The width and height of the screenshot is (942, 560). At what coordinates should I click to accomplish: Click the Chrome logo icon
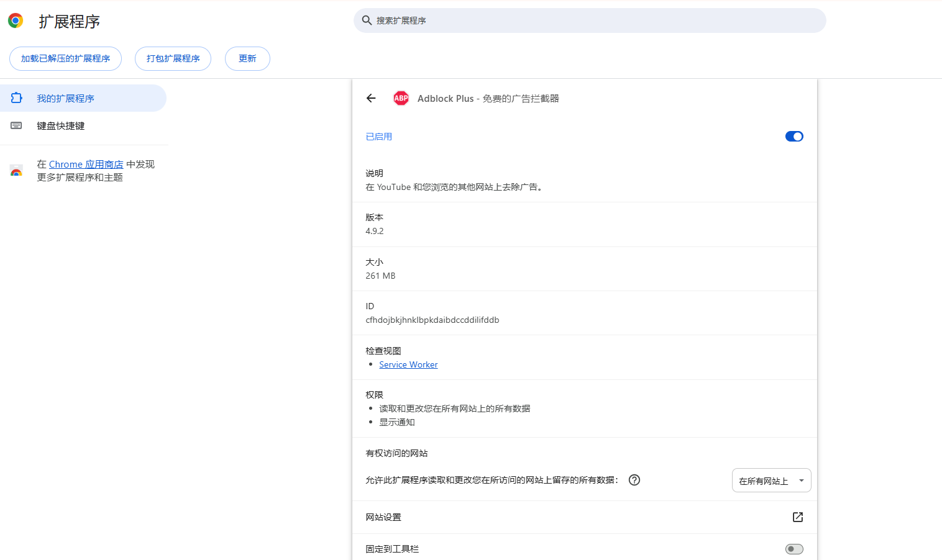point(16,20)
